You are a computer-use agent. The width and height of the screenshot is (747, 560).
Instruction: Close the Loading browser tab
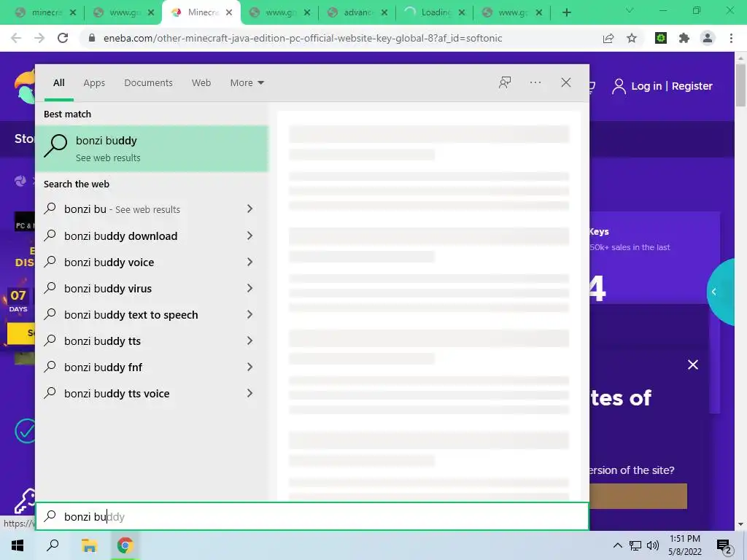point(461,12)
